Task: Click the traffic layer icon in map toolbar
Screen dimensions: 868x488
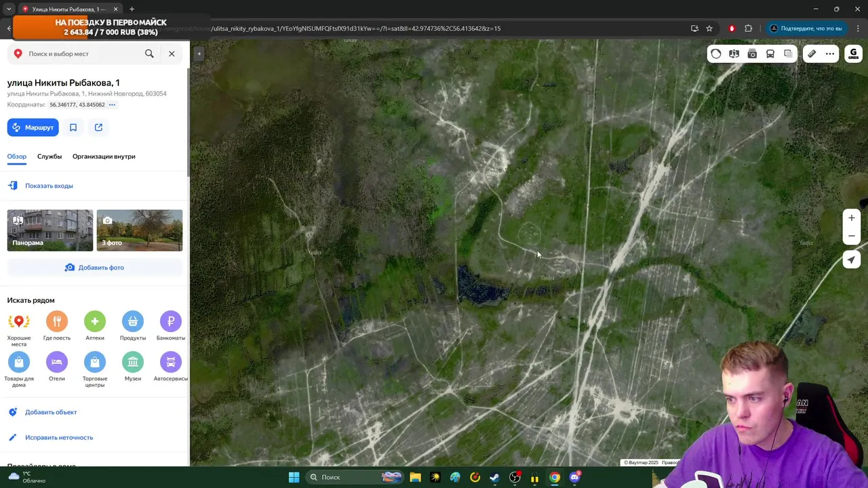Action: click(x=716, y=54)
